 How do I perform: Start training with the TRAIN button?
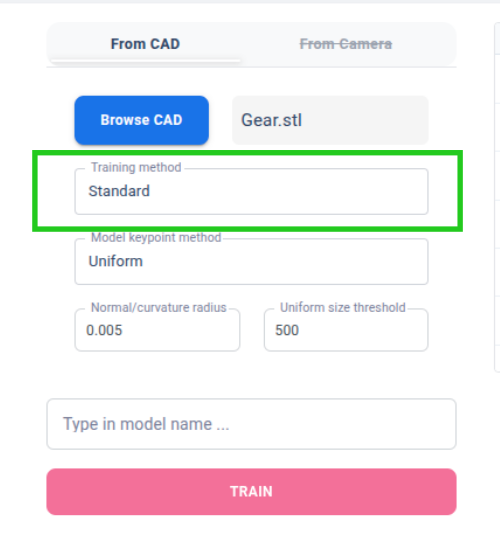[251, 492]
